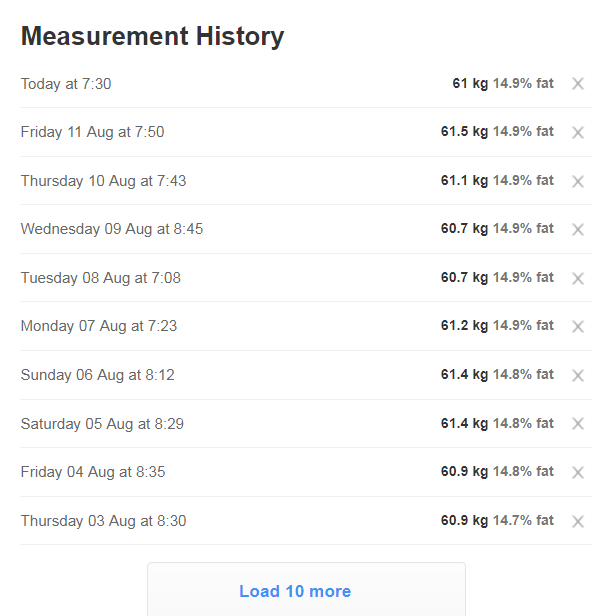Click the 14.7% fat value for 03 Aug
Screen dimensions: 601x616
point(523,521)
